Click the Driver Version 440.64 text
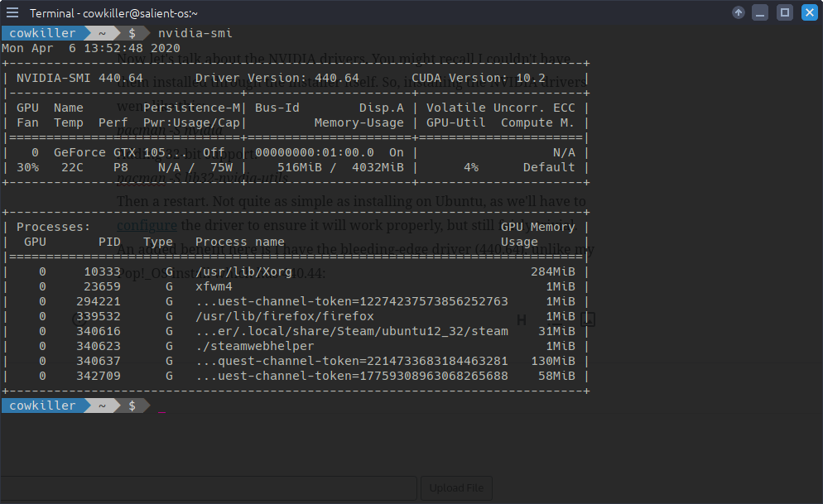 pos(277,78)
